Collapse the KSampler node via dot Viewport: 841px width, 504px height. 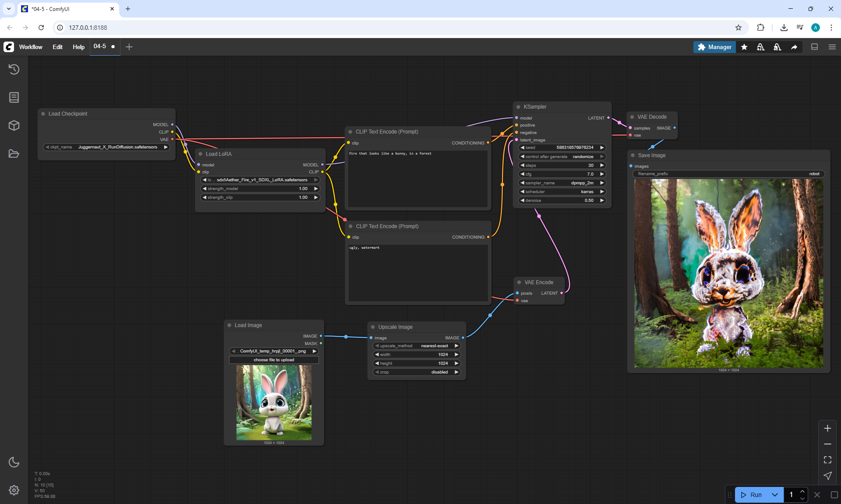point(518,107)
